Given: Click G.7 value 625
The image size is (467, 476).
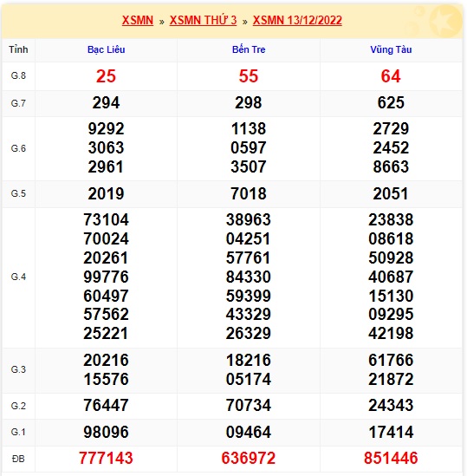Looking at the screenshot, I should pyautogui.click(x=391, y=102).
